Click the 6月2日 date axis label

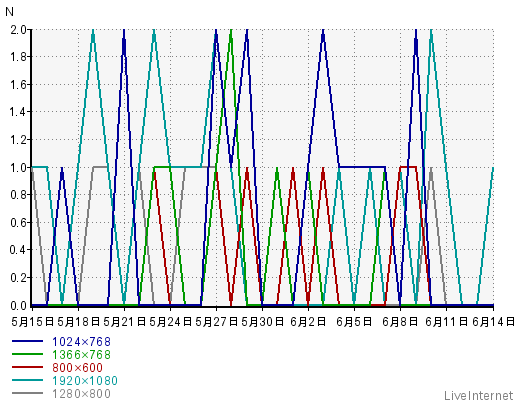(x=308, y=322)
